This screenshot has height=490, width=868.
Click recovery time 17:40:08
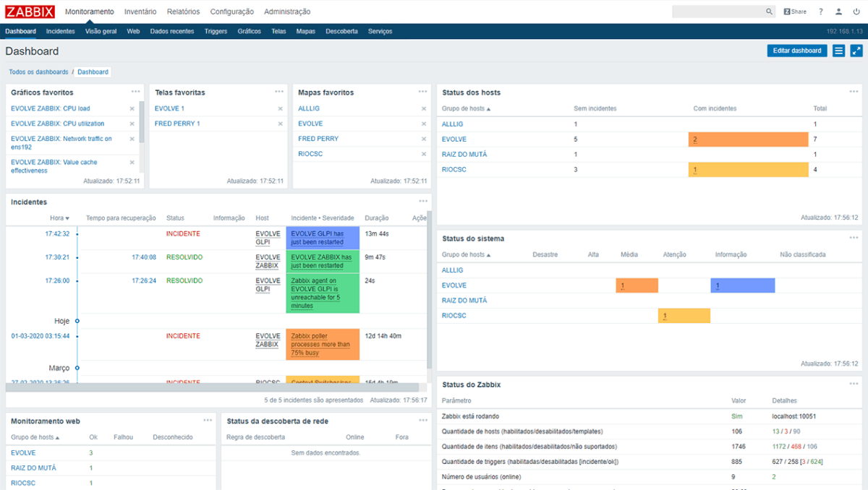click(144, 257)
